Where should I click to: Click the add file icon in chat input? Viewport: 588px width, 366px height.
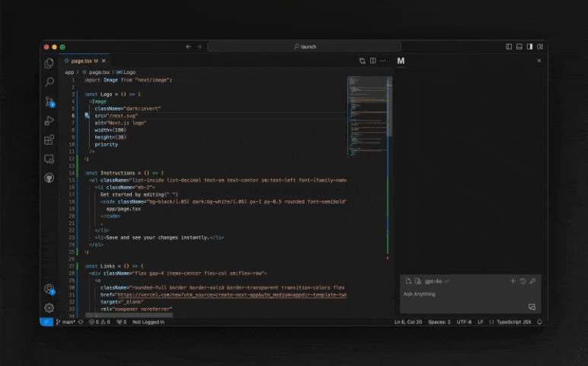pyautogui.click(x=408, y=281)
